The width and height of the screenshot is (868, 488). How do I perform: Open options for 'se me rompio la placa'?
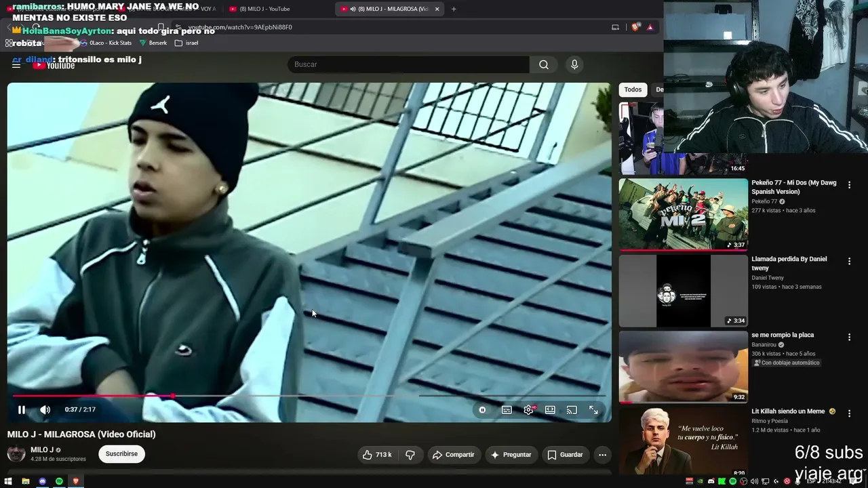click(x=849, y=337)
